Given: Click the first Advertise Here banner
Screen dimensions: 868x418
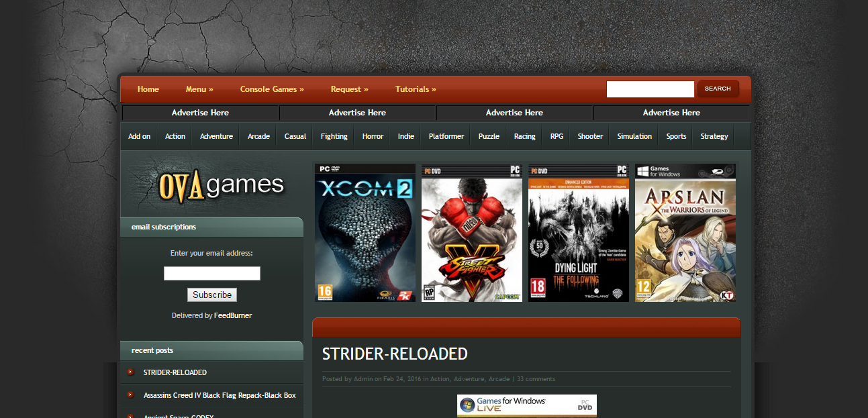Looking at the screenshot, I should coord(200,113).
